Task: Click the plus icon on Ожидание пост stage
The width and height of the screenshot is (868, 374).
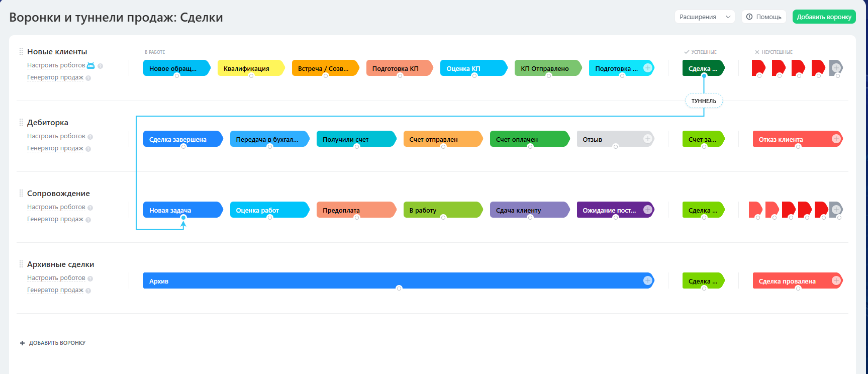Action: pyautogui.click(x=648, y=210)
